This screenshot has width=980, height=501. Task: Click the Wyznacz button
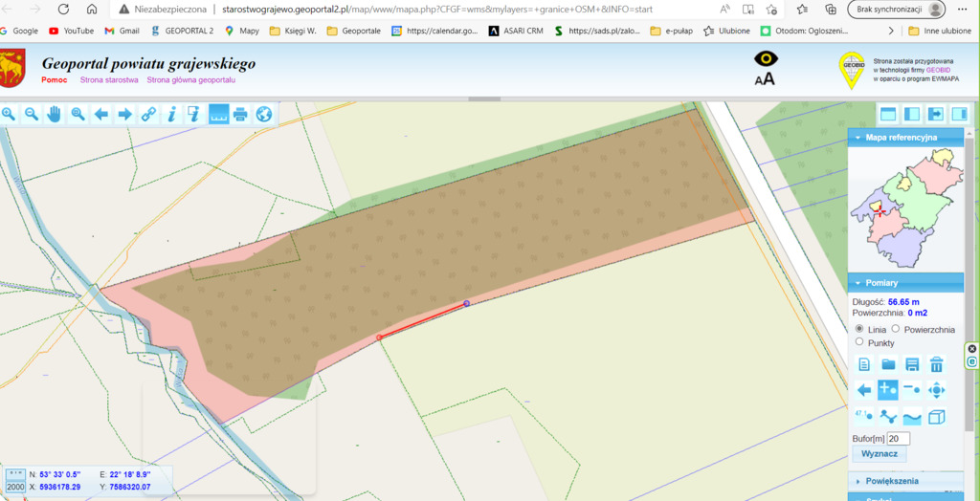tap(879, 454)
